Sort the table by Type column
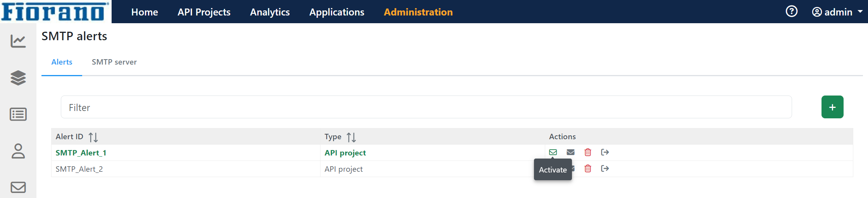Image resolution: width=868 pixels, height=198 pixels. (351, 137)
